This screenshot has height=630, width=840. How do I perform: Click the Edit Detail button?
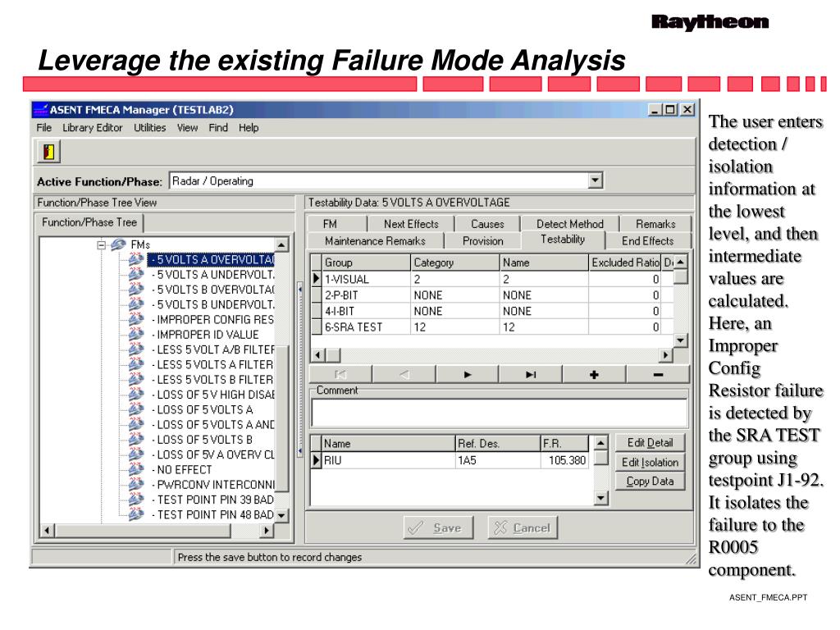click(650, 442)
